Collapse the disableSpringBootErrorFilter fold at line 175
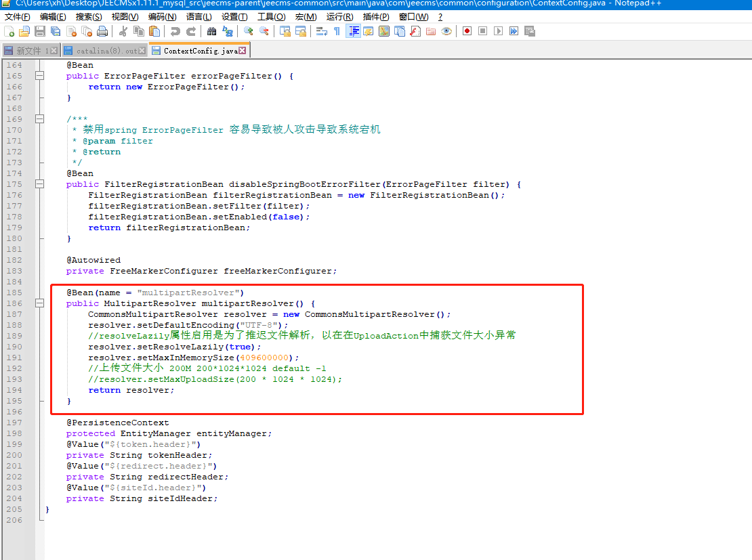The image size is (752, 560). 40,184
